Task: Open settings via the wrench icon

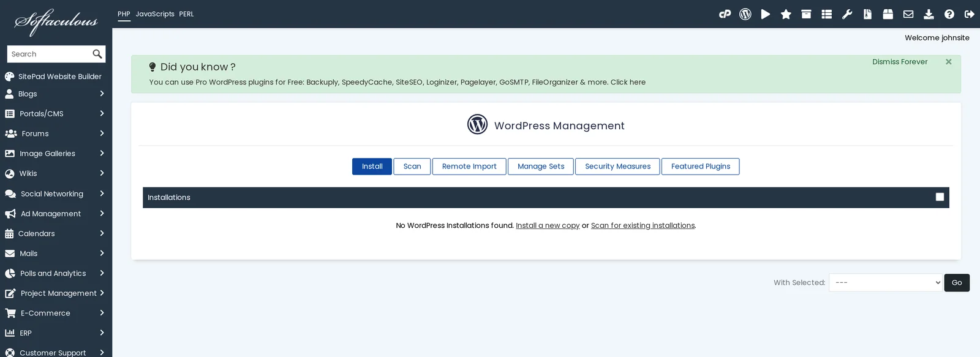Action: pyautogui.click(x=847, y=14)
